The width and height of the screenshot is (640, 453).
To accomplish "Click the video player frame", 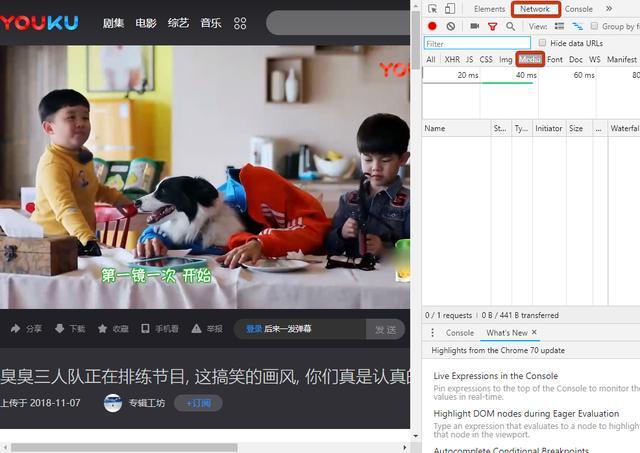I will click(205, 177).
